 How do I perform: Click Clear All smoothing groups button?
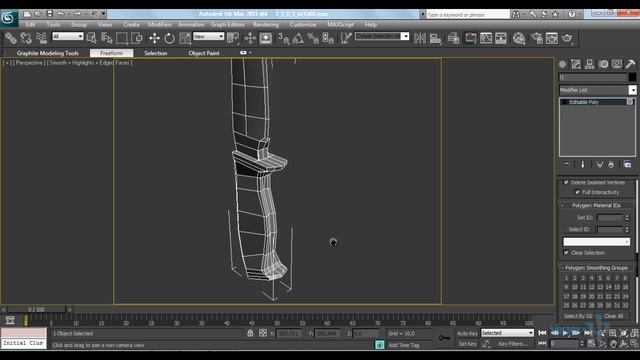[x=613, y=316]
